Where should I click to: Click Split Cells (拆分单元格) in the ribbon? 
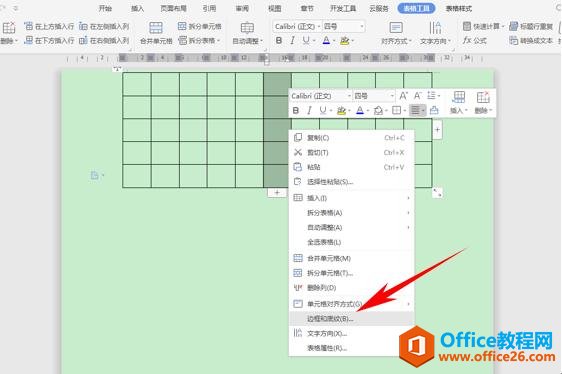(x=200, y=26)
